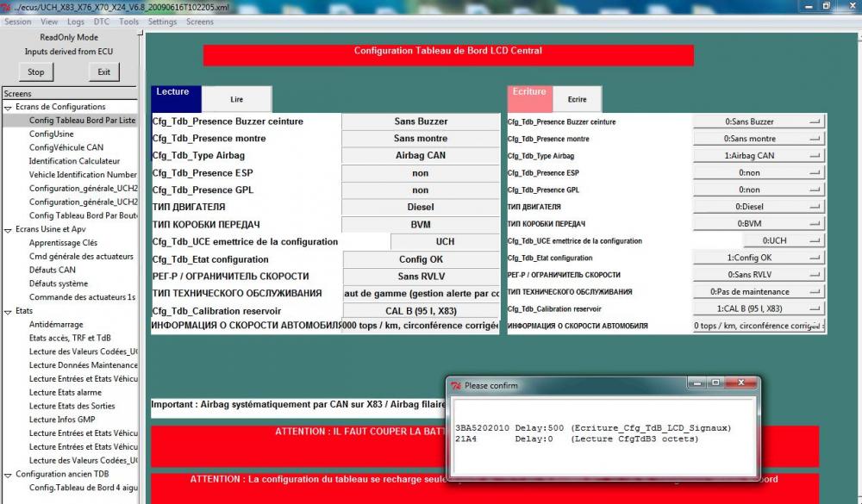Viewport: 862px width, 504px height.
Task: Collapse the Configuration ancien TDB node
Action: [x=8, y=475]
